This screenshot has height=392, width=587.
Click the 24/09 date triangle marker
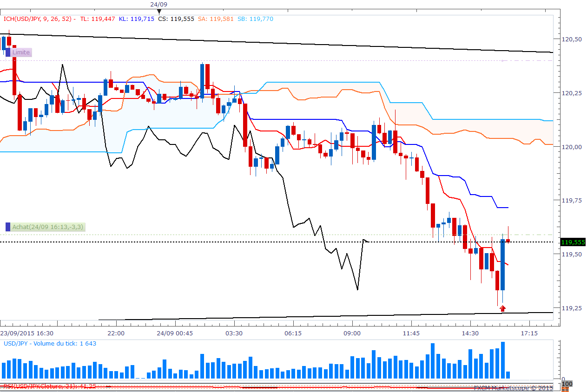159,11
